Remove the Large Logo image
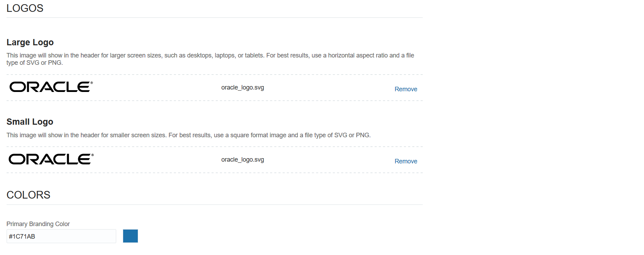 (x=406, y=89)
